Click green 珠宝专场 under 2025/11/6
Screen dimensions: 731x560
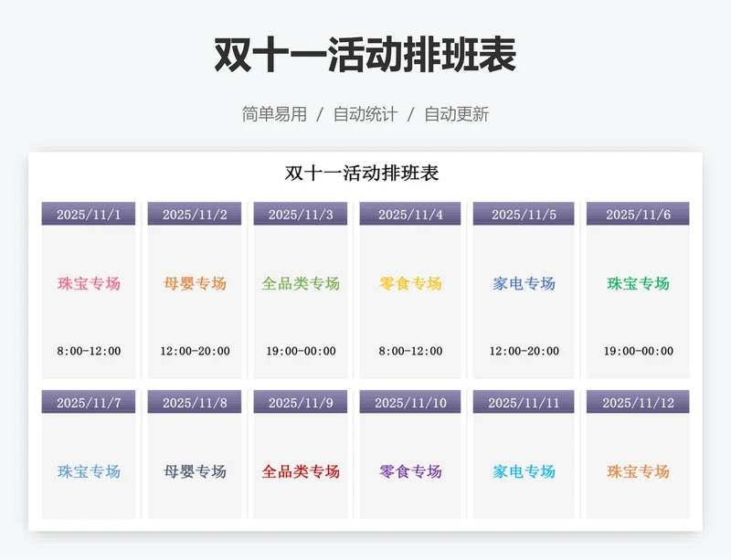(x=638, y=283)
